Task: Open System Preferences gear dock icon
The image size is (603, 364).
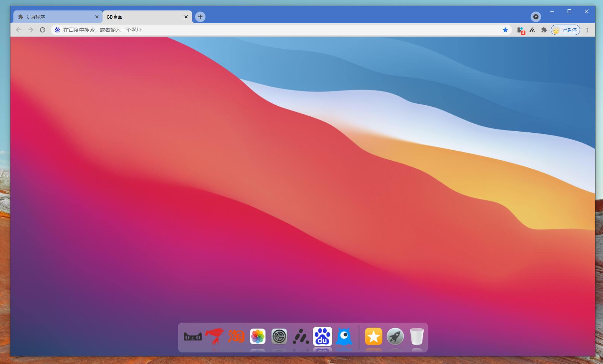Action: (279, 337)
